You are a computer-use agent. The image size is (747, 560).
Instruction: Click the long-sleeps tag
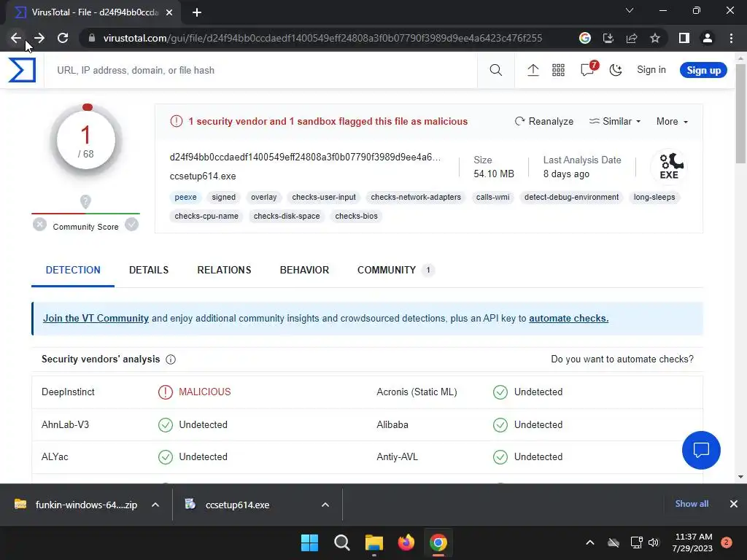tap(654, 197)
